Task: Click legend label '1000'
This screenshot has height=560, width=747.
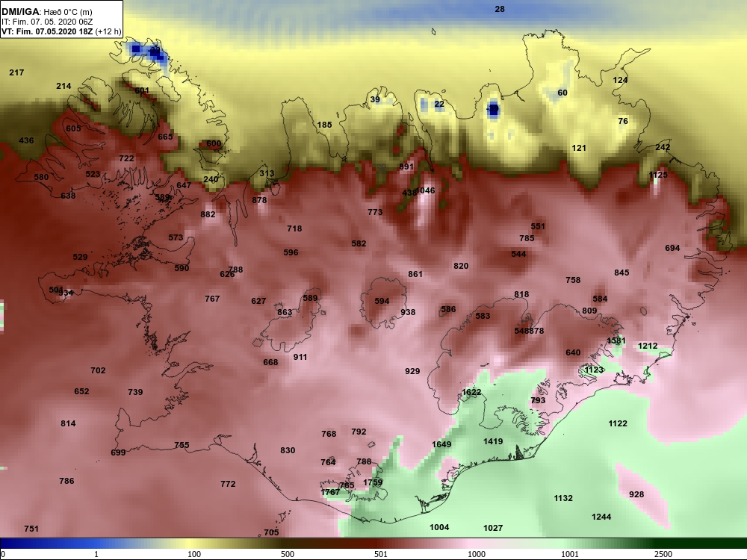Action: pos(477,554)
